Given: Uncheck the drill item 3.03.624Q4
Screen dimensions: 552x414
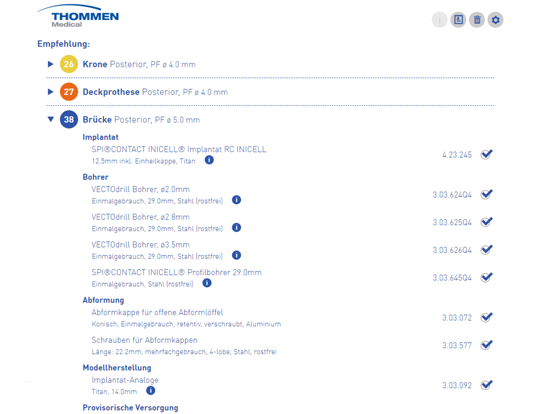Looking at the screenshot, I should (487, 194).
